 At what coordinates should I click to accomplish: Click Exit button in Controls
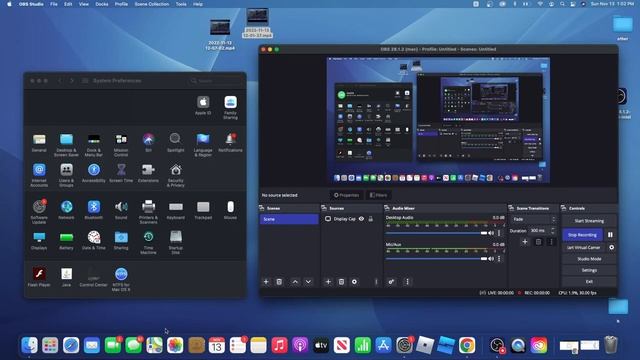tap(589, 282)
